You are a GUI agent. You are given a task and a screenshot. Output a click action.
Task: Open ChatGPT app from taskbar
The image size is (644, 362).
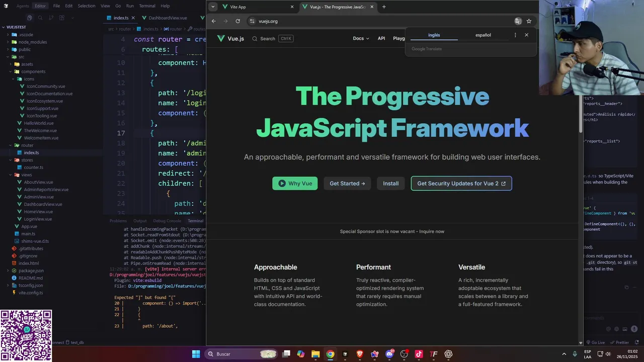pyautogui.click(x=448, y=354)
